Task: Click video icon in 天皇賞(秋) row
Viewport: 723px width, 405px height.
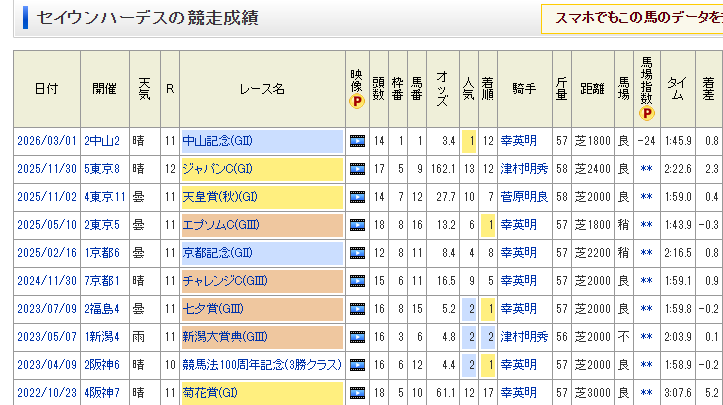Action: (357, 198)
